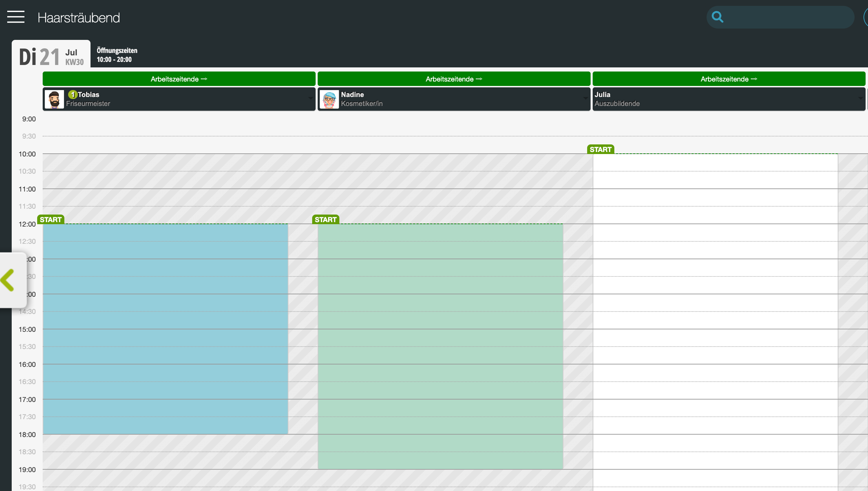Expand the Nadine staff dropdown arrow
The height and width of the screenshot is (491, 868).
pyautogui.click(x=585, y=99)
